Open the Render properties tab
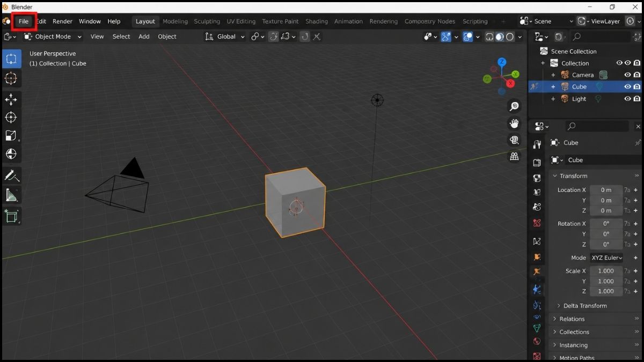 tap(537, 162)
